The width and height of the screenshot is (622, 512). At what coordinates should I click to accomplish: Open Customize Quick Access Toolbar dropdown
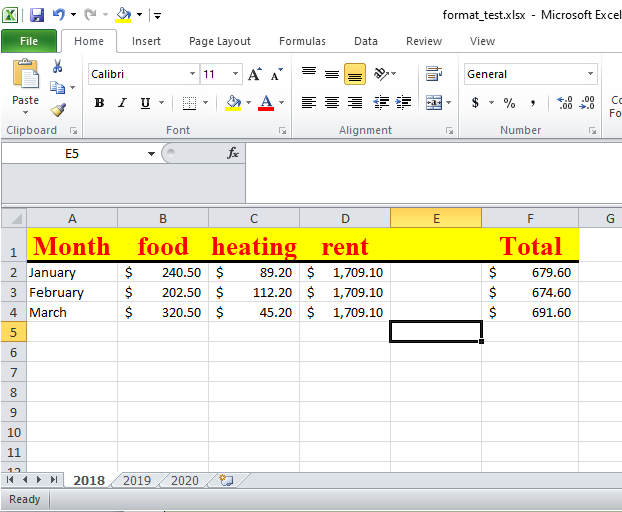(157, 16)
